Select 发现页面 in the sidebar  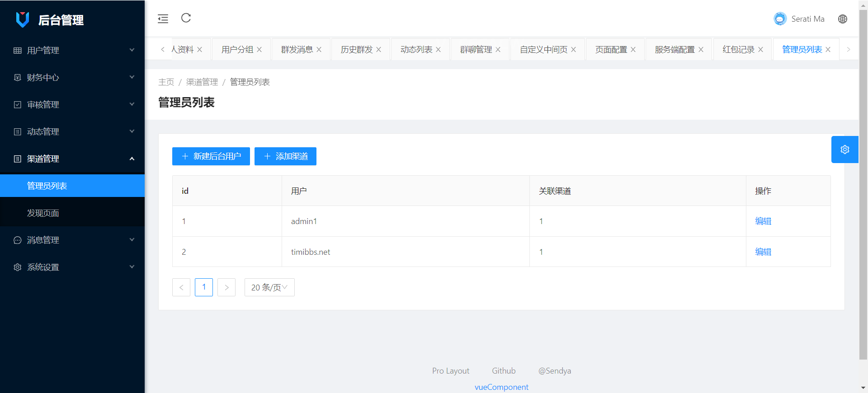coord(43,213)
